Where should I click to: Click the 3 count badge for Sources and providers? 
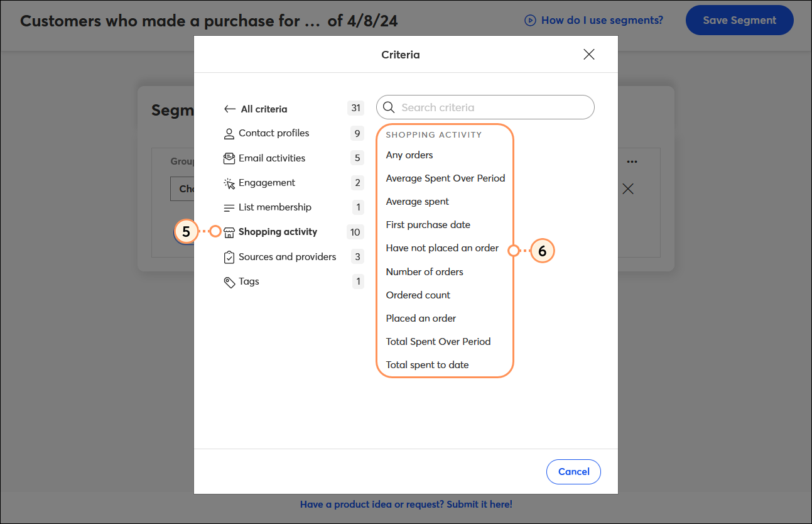(x=357, y=257)
